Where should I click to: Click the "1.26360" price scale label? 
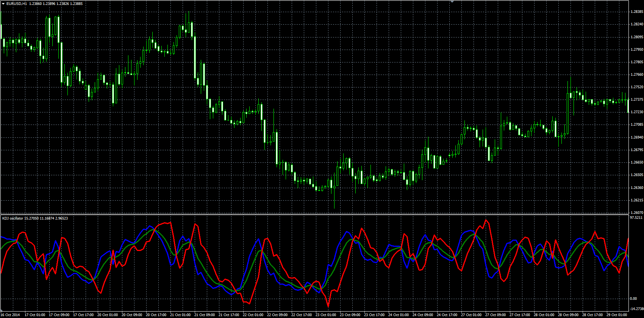point(636,188)
